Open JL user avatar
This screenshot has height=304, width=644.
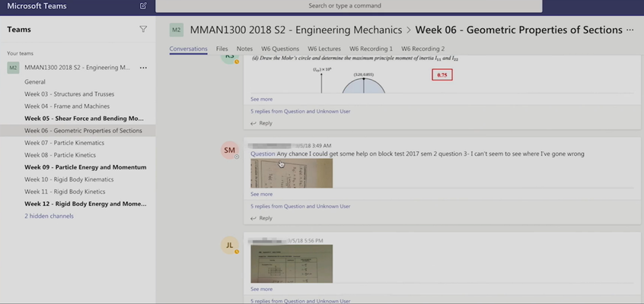coord(230,245)
